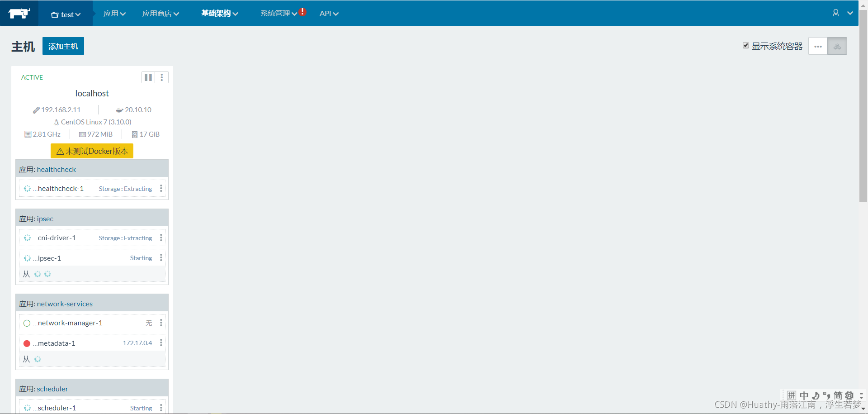Click the ACTIVE host status label
The height and width of the screenshot is (414, 868).
point(32,77)
